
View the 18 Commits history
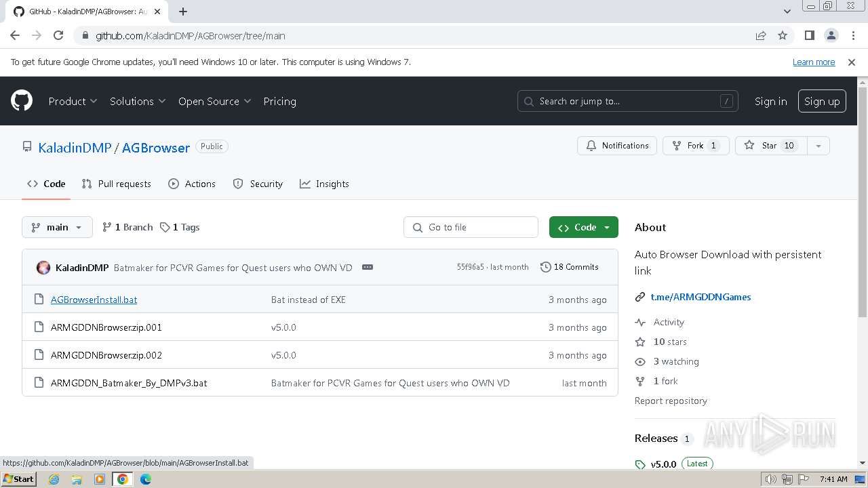click(570, 267)
